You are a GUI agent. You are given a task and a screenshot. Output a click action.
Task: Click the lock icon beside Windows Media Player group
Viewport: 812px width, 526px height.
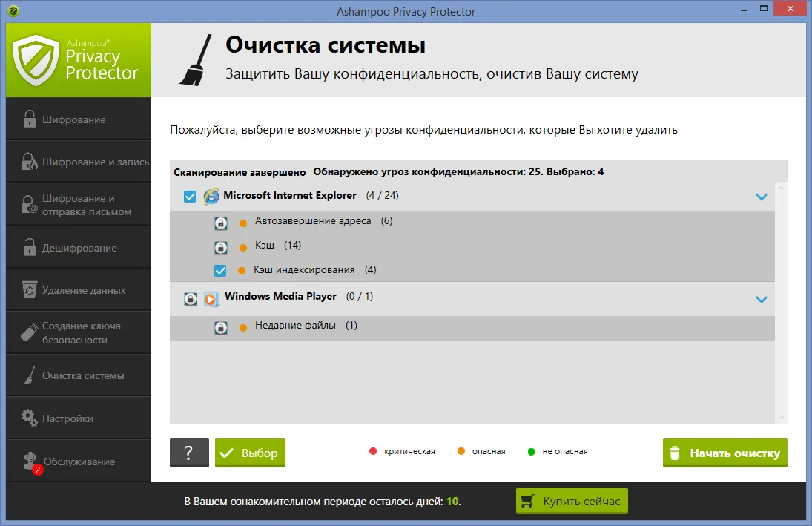(x=191, y=299)
